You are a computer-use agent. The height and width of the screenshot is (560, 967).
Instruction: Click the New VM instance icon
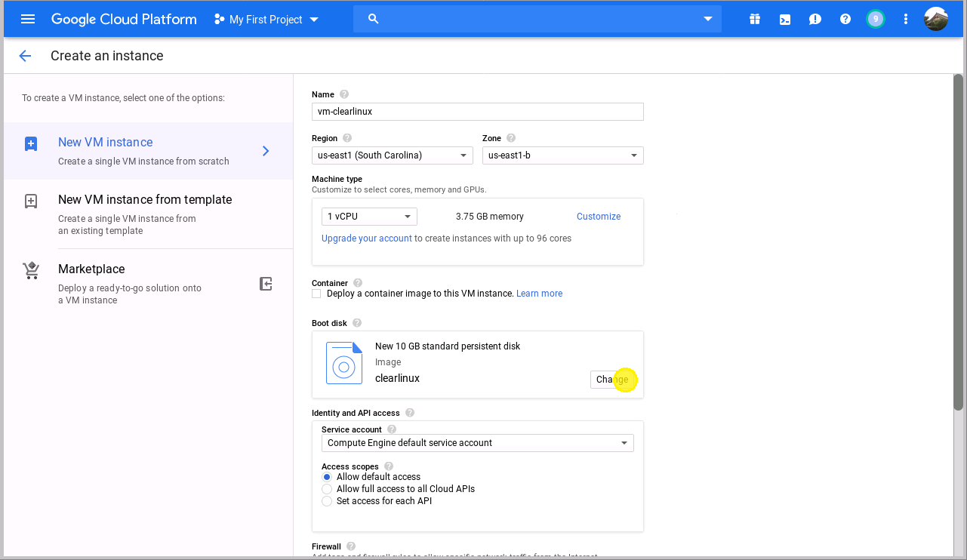click(31, 143)
